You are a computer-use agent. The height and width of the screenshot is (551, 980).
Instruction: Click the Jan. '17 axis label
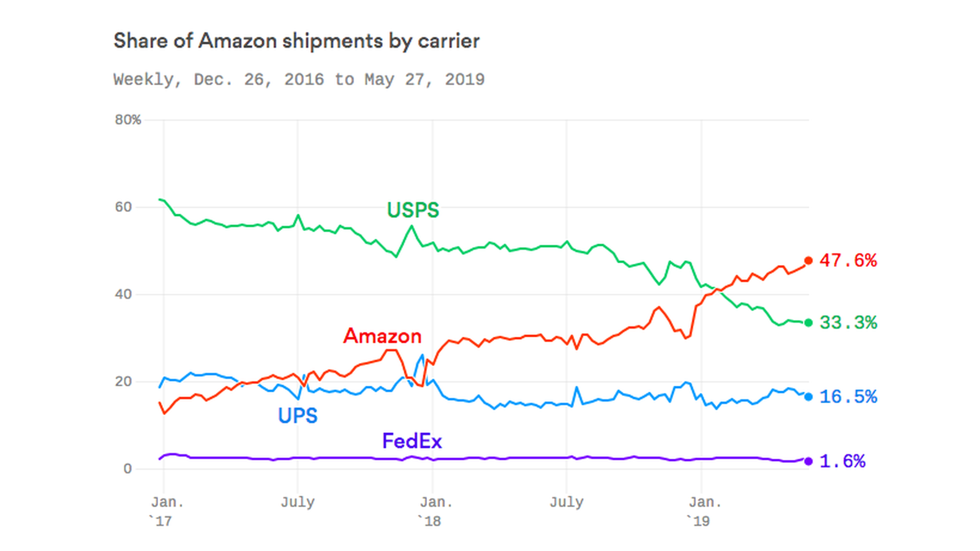(x=167, y=511)
